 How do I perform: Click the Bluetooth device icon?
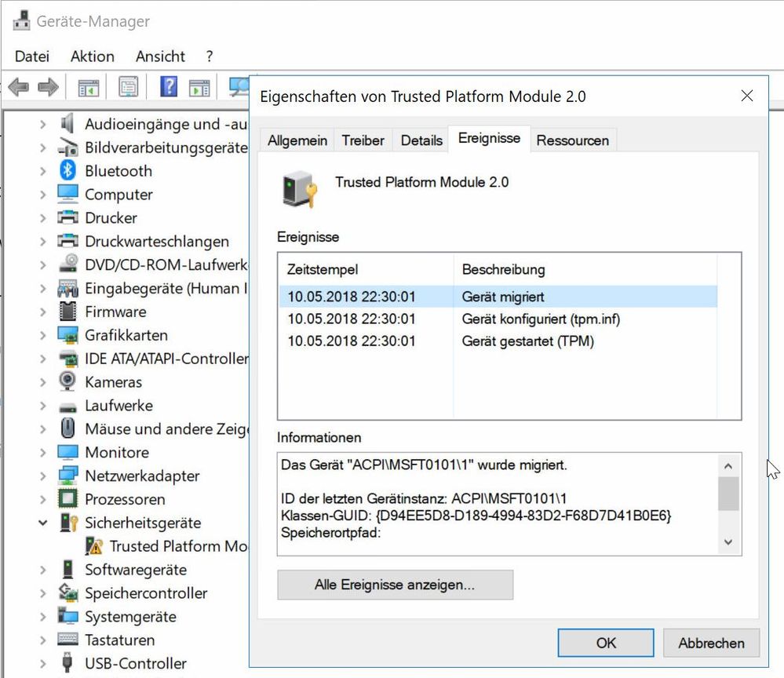tap(68, 171)
